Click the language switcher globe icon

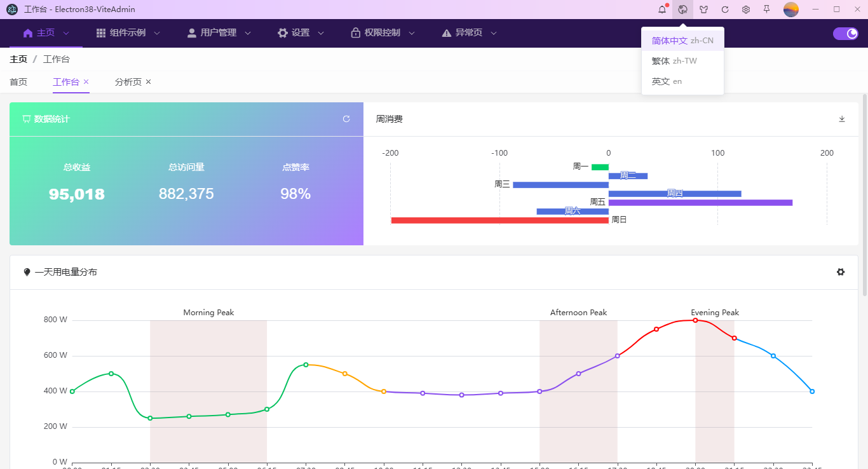tap(682, 9)
